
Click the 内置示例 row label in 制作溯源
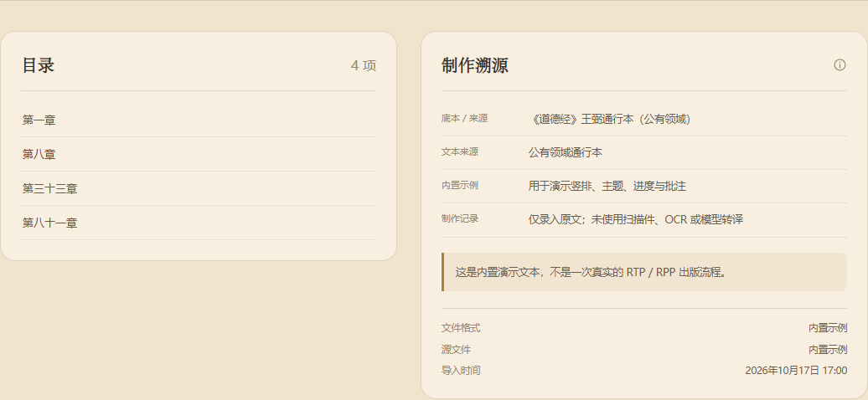(x=459, y=185)
